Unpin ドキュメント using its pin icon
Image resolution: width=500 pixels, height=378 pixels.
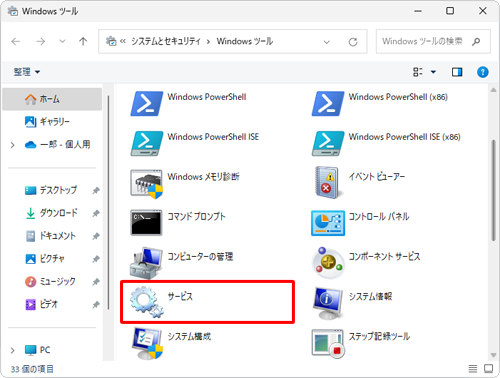click(96, 236)
